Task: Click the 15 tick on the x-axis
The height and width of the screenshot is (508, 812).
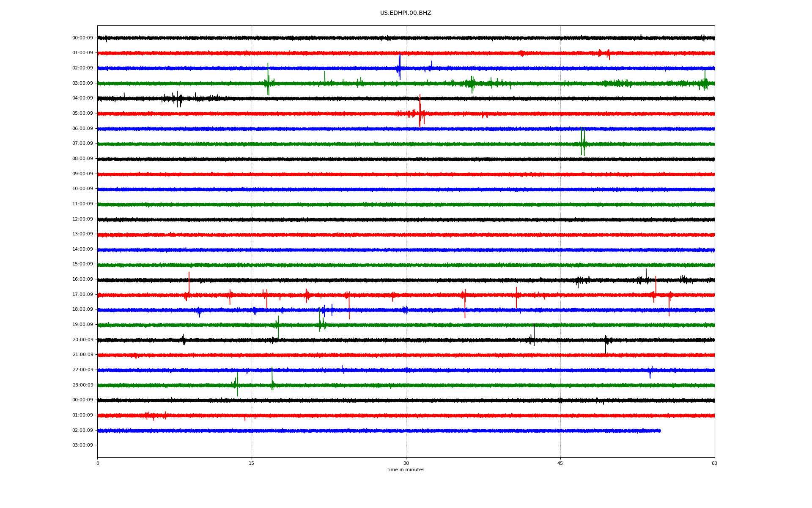Action: tap(252, 463)
